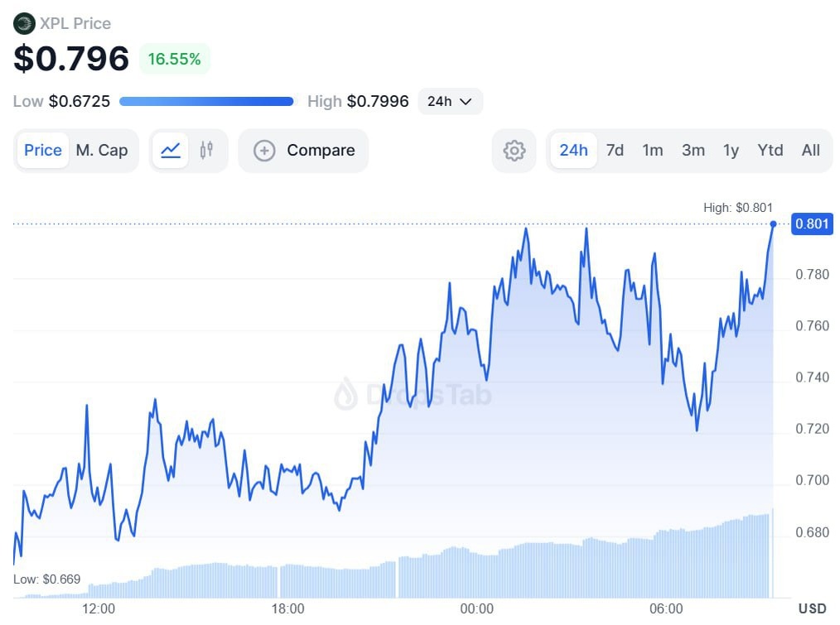Show All time price history

[x=811, y=151]
